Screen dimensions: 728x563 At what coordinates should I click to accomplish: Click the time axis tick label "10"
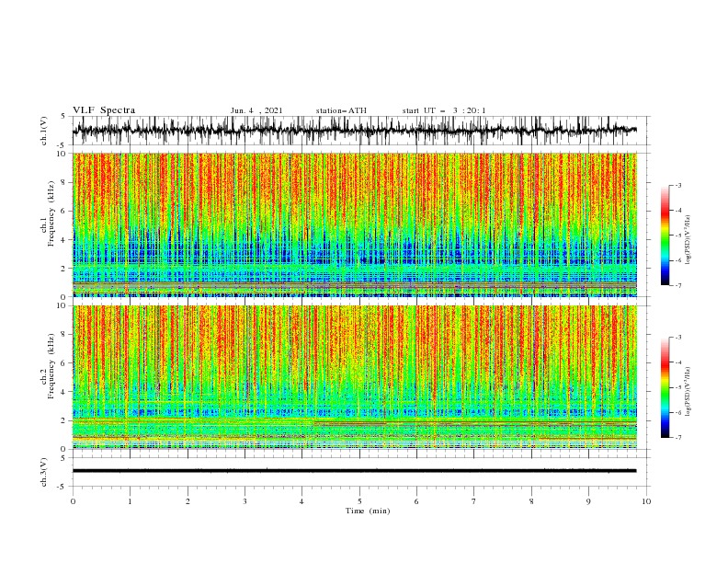(646, 501)
